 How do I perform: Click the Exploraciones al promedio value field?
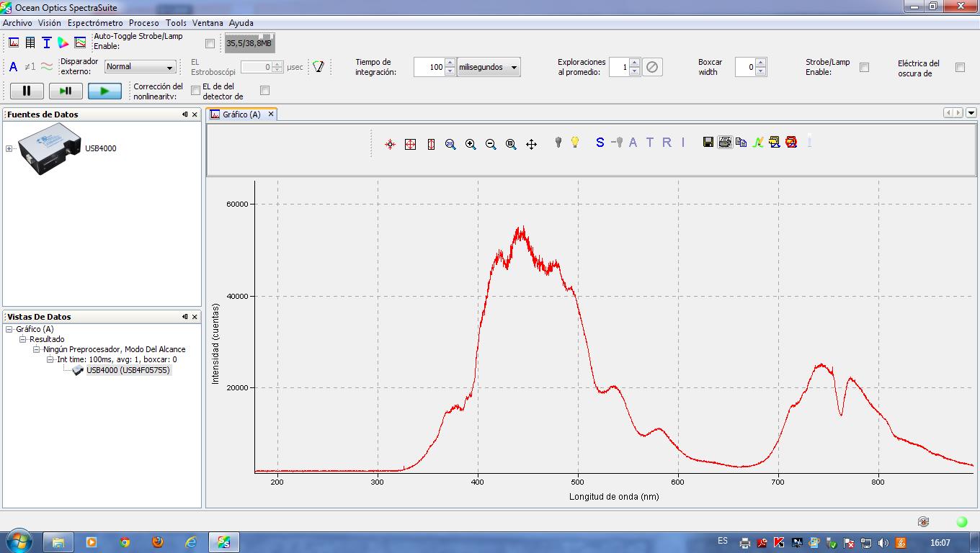pyautogui.click(x=619, y=67)
